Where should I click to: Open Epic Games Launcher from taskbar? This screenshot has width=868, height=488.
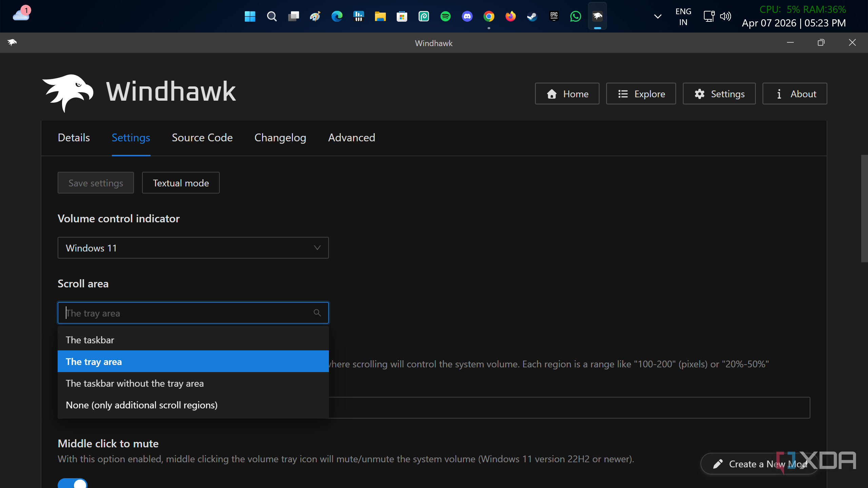click(x=554, y=16)
